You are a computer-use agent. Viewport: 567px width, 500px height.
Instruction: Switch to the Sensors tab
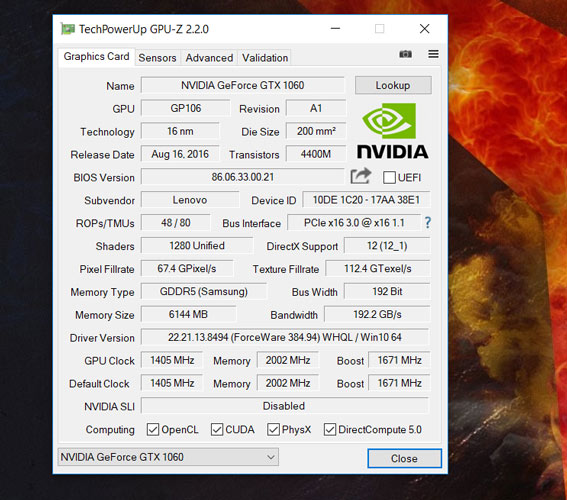pos(157,58)
